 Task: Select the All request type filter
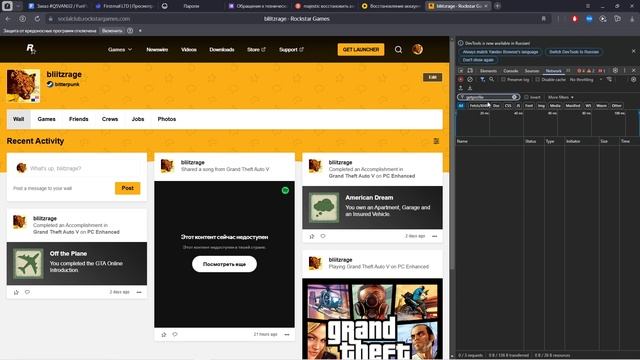tap(461, 106)
